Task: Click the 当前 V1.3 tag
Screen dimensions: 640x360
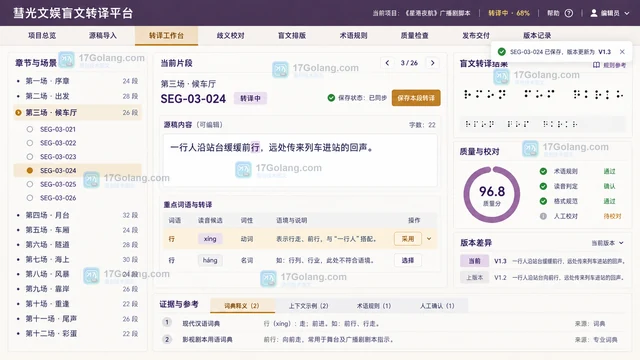Action: pos(474,261)
